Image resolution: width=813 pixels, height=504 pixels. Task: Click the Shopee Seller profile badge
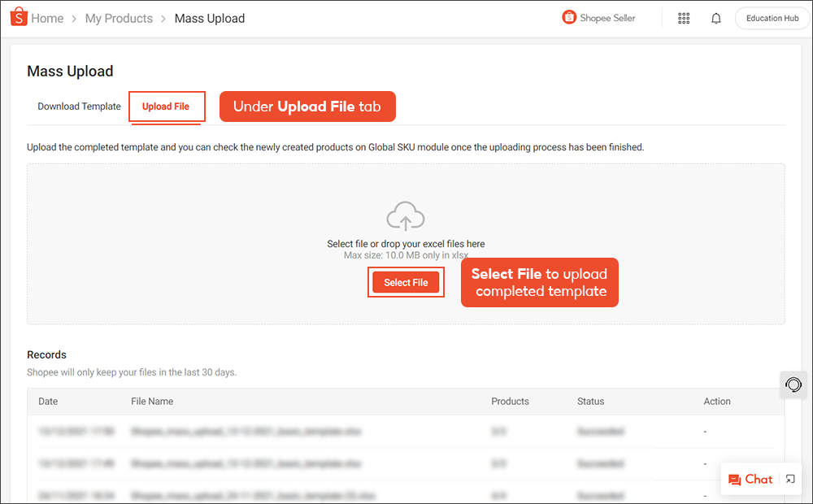pyautogui.click(x=598, y=17)
